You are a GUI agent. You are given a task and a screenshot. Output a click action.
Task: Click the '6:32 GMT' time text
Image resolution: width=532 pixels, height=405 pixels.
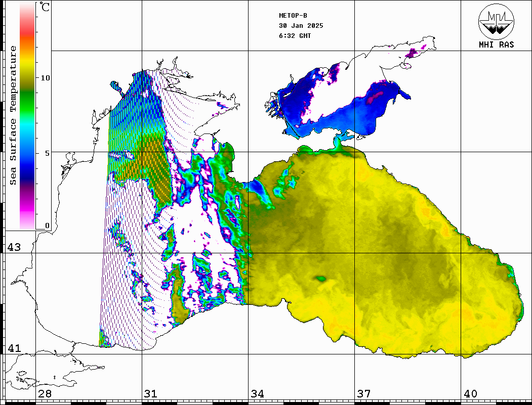point(295,36)
